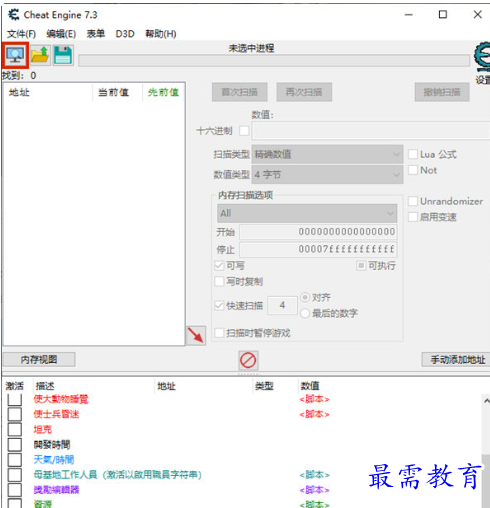Click the 类型 column header in table
This screenshot has width=490, height=508.
point(264,386)
